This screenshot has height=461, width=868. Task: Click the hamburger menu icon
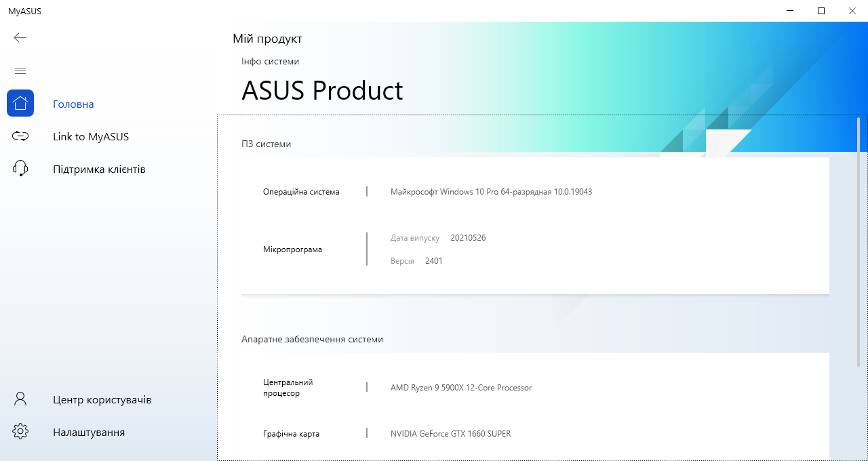pos(20,70)
